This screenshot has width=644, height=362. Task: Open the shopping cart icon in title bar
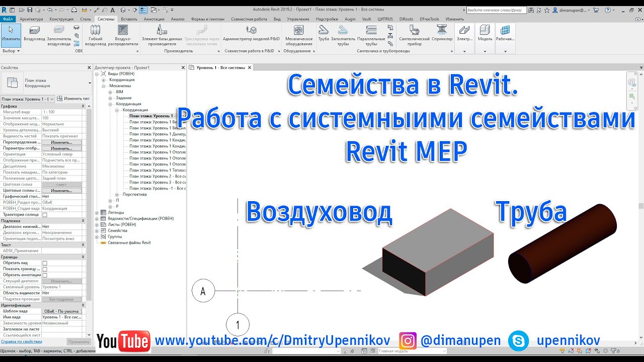pyautogui.click(x=597, y=10)
